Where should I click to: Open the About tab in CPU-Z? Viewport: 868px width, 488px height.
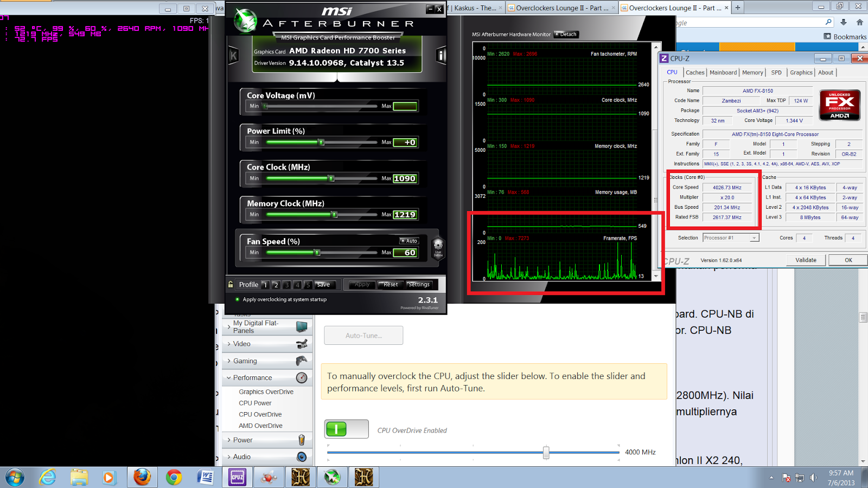coord(826,72)
